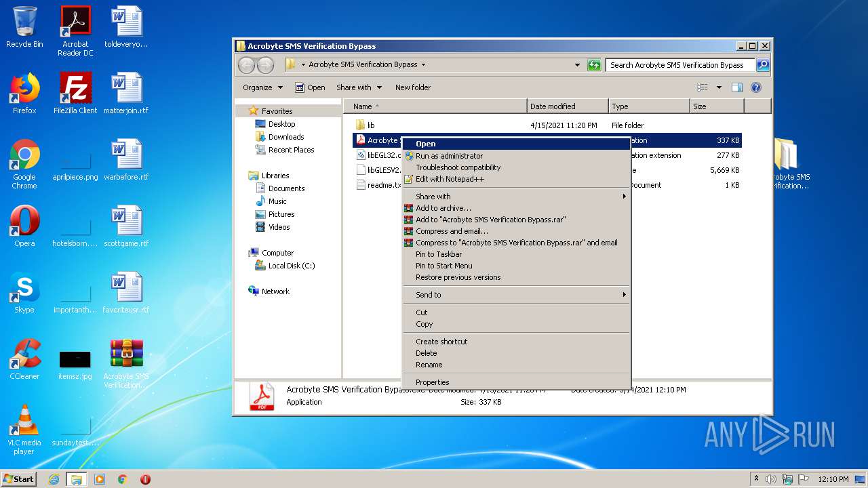Expand the Share with toolbar dropdown
The image size is (868, 488).
tap(359, 87)
